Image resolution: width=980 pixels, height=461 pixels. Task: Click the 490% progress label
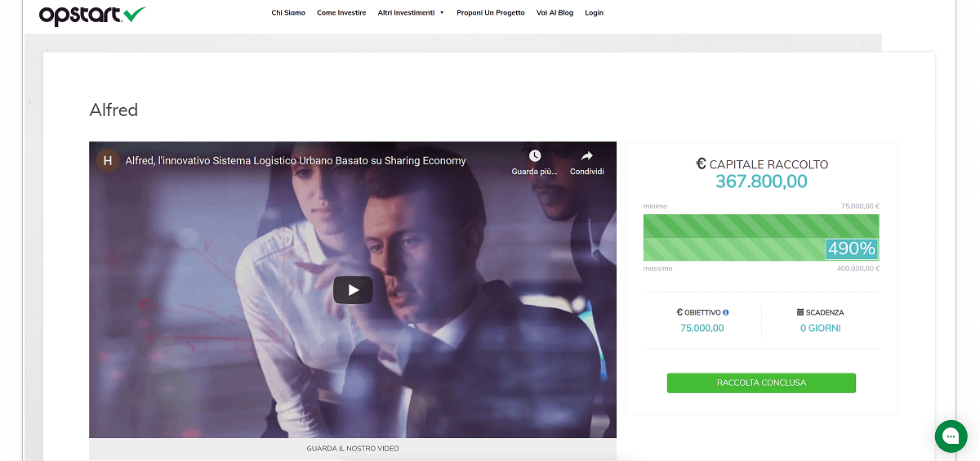tap(851, 248)
